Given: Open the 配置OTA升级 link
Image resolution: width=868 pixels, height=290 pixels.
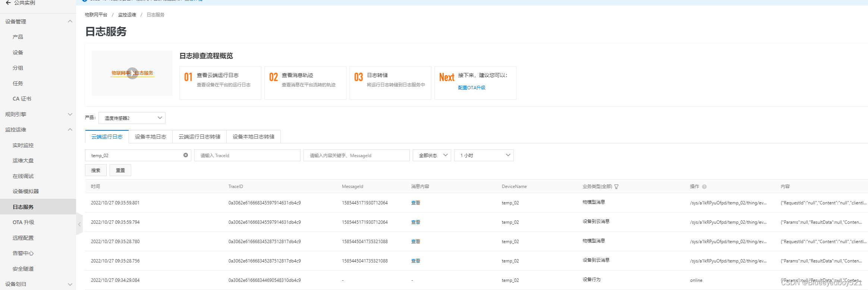Looking at the screenshot, I should click(x=472, y=88).
